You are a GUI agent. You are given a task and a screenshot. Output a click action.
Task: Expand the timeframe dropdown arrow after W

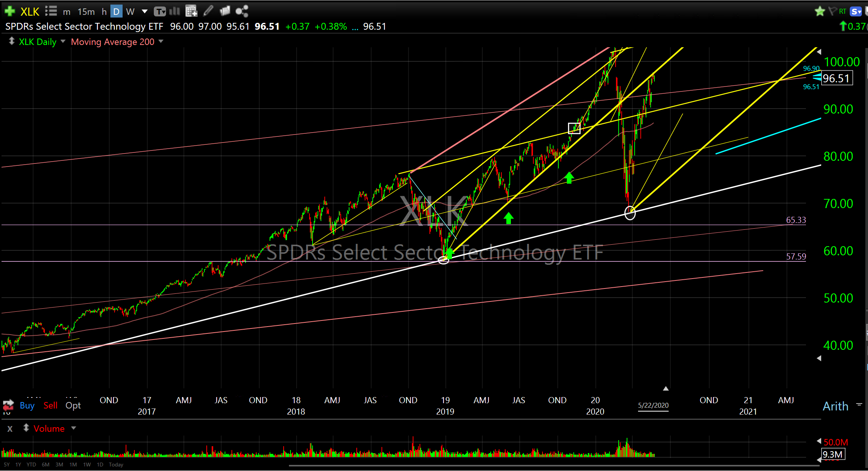[145, 11]
